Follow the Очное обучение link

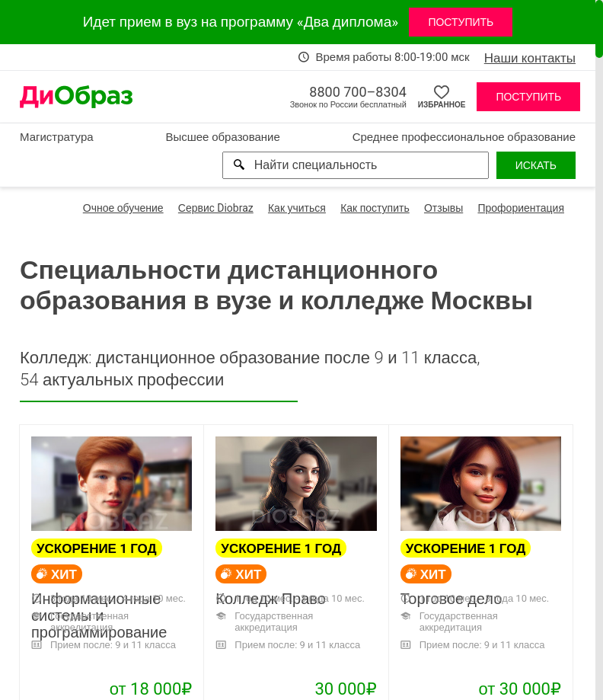[123, 208]
